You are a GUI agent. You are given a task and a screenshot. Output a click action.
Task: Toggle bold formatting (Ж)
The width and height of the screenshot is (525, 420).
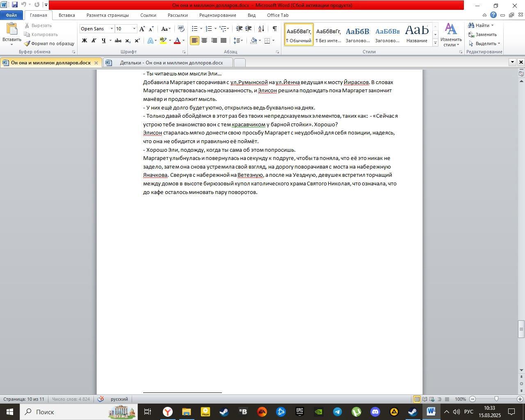coord(84,41)
